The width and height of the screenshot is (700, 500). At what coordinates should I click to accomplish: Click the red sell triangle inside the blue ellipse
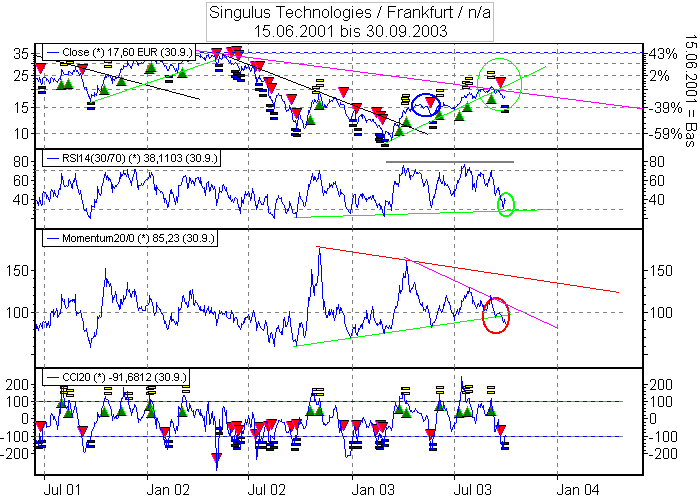click(x=430, y=102)
